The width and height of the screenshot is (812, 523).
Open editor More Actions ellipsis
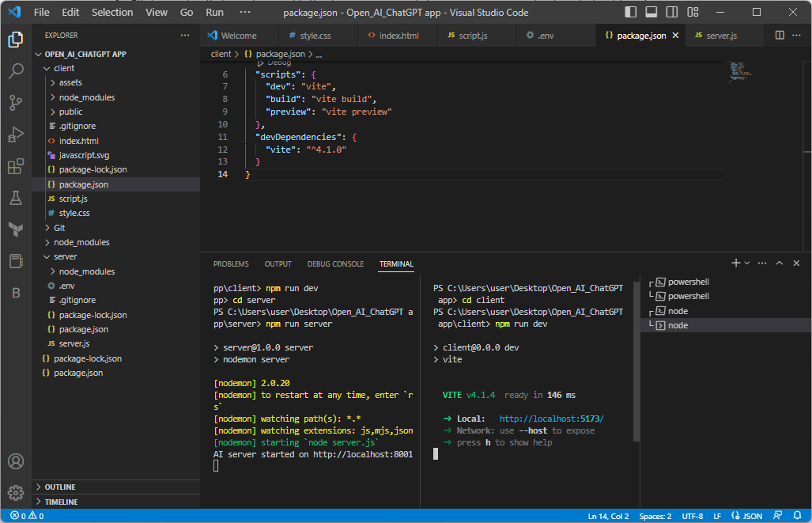(x=796, y=36)
